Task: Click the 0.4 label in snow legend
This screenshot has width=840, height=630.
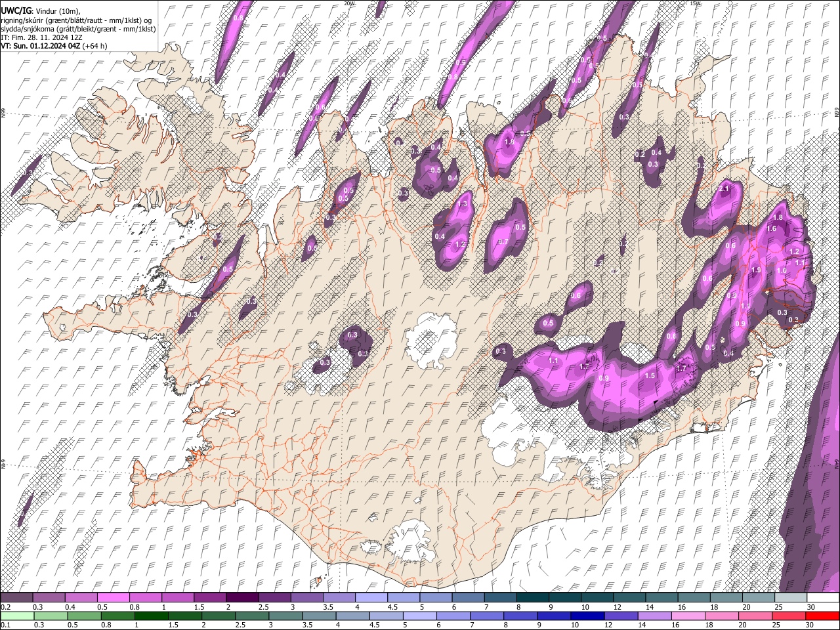Action: [70, 607]
